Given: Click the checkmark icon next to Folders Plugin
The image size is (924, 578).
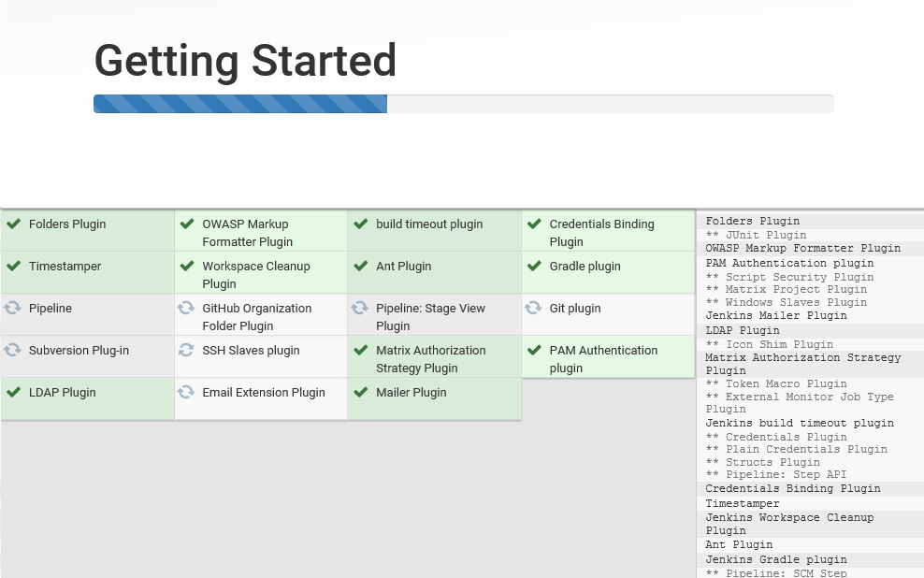Looking at the screenshot, I should click(x=13, y=224).
